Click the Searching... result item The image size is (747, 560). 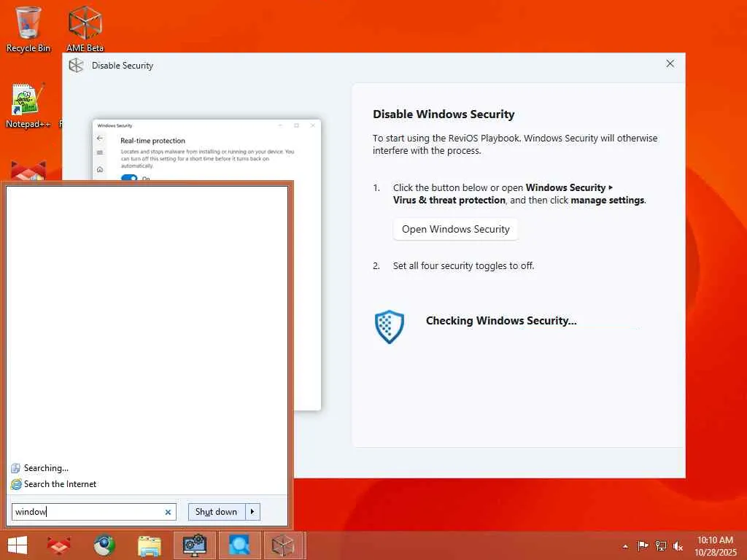39,468
